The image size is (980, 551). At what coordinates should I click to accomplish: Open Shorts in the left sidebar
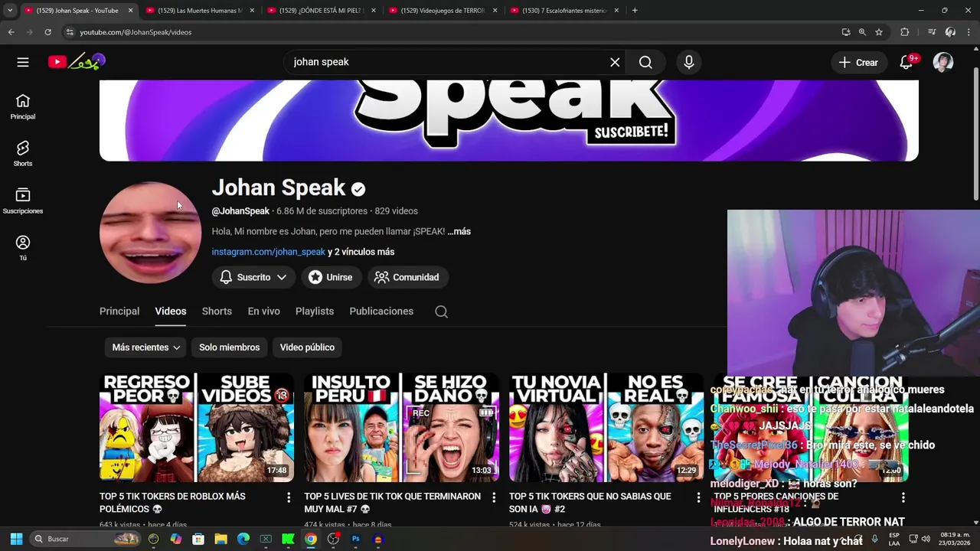point(23,154)
